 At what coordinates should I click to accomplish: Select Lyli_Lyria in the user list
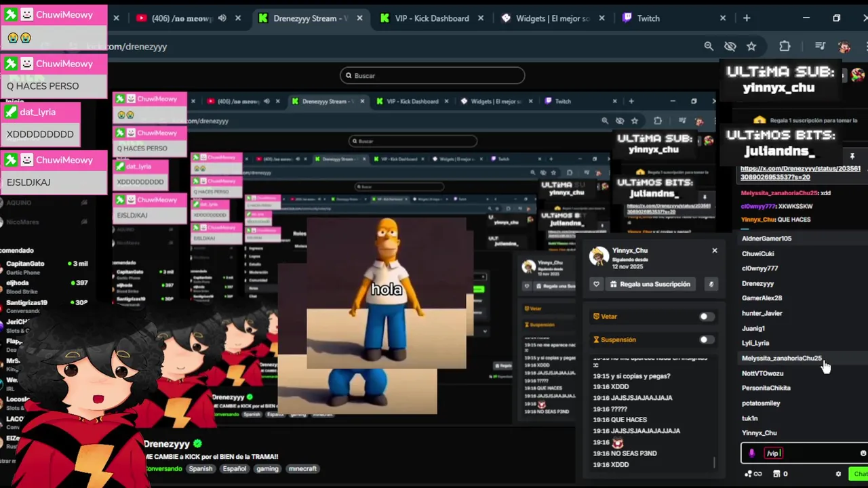coord(755,343)
